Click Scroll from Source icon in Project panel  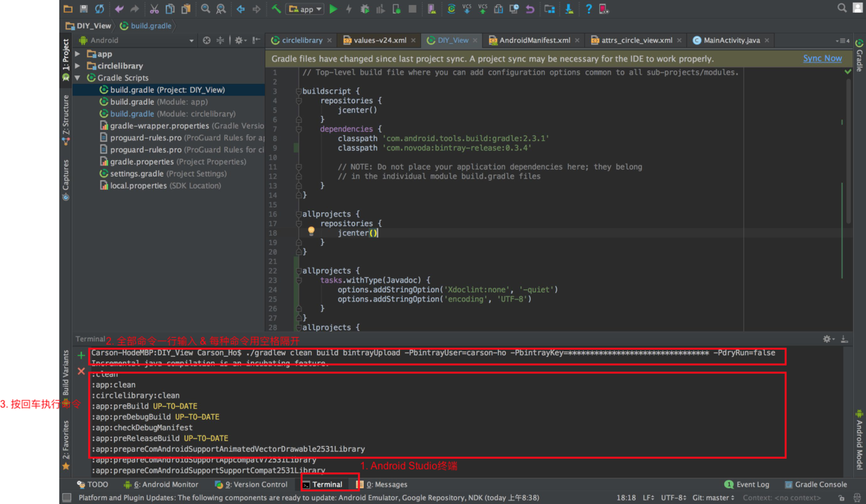coord(206,40)
